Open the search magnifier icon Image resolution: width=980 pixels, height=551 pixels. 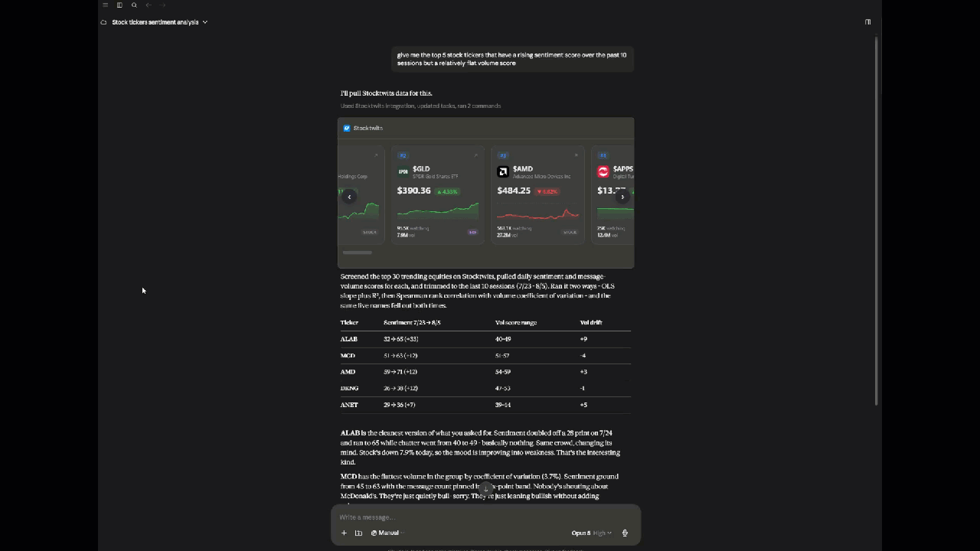134,5
